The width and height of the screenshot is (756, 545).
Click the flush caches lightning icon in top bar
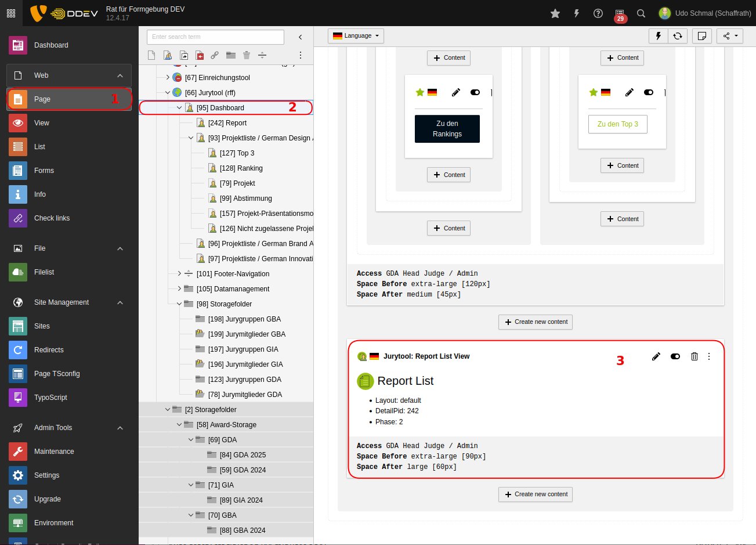pos(576,13)
